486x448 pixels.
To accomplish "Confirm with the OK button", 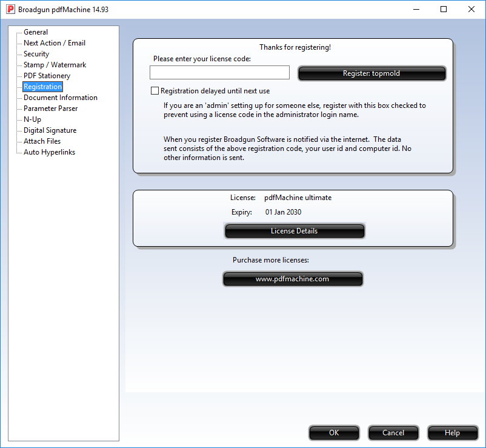I will 334,432.
